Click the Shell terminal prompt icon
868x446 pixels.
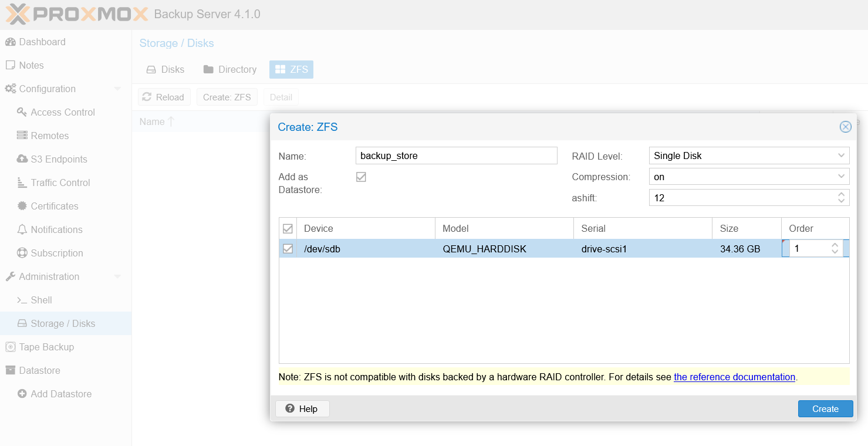tap(22, 300)
